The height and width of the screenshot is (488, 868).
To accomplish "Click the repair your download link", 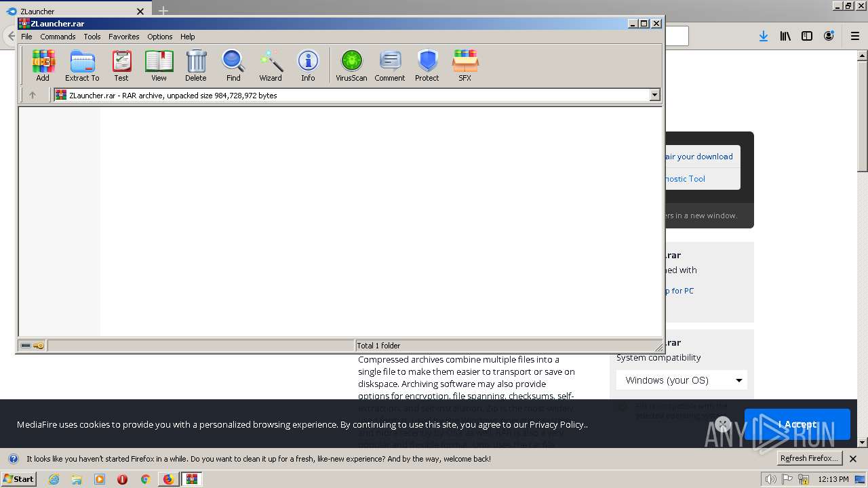I will pos(699,157).
